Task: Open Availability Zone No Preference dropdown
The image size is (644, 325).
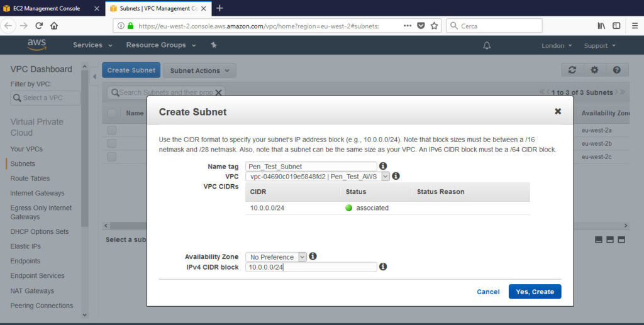Action: (276, 257)
